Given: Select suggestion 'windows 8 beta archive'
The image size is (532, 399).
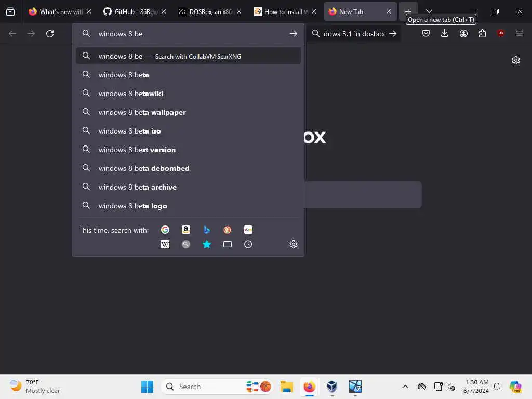Looking at the screenshot, I should click(188, 187).
